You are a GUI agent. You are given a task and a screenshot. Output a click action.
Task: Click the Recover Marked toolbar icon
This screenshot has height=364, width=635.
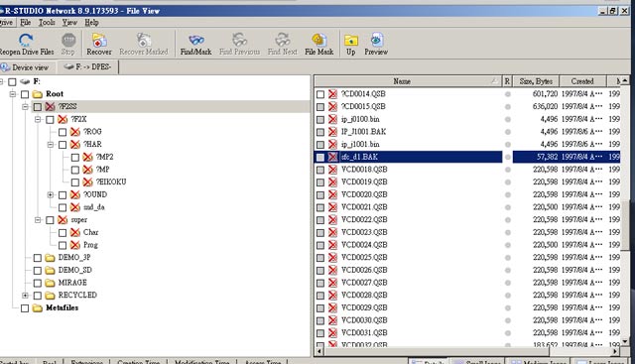pos(144,40)
